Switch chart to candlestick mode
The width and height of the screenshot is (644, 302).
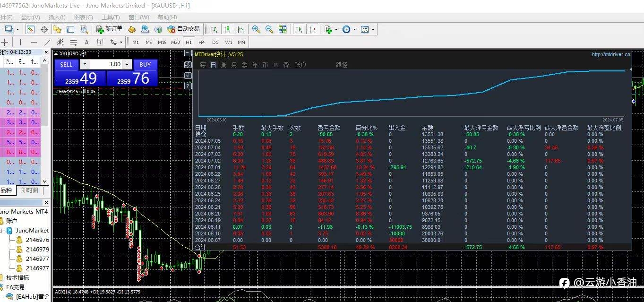[227, 29]
